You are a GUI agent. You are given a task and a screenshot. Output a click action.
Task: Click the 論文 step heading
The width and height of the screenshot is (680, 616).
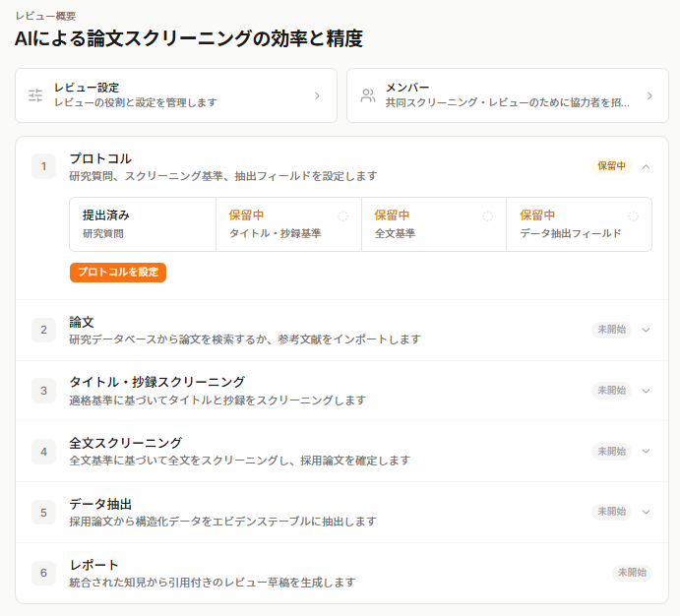[82, 322]
